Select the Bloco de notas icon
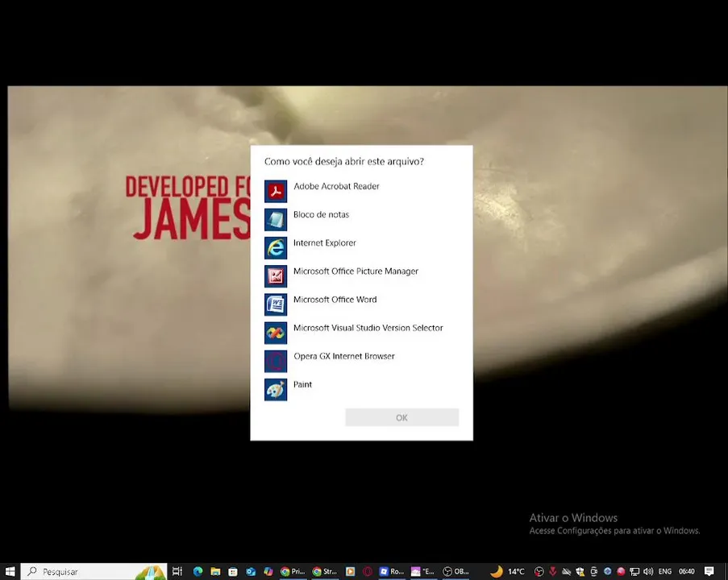This screenshot has width=728, height=580. pos(276,219)
